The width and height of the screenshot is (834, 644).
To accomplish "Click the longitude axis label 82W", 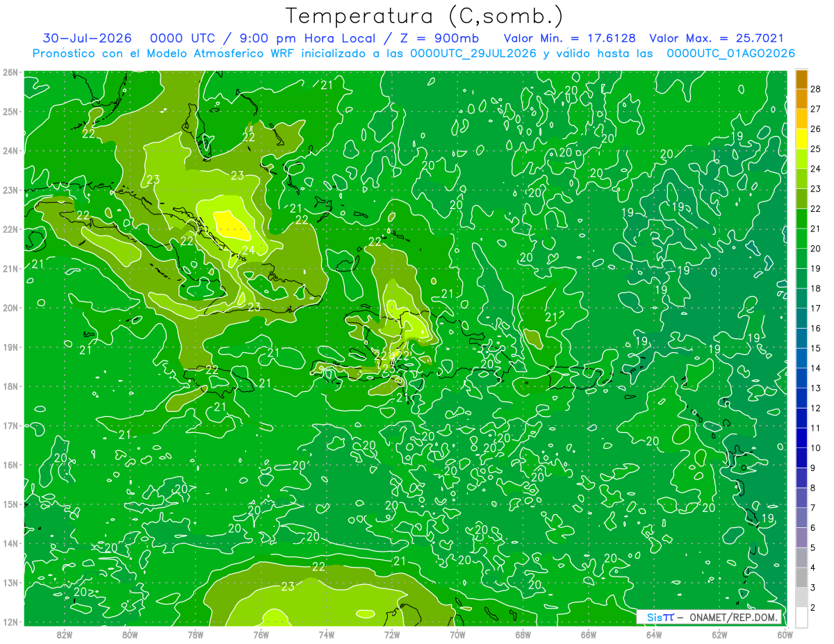I will (65, 634).
